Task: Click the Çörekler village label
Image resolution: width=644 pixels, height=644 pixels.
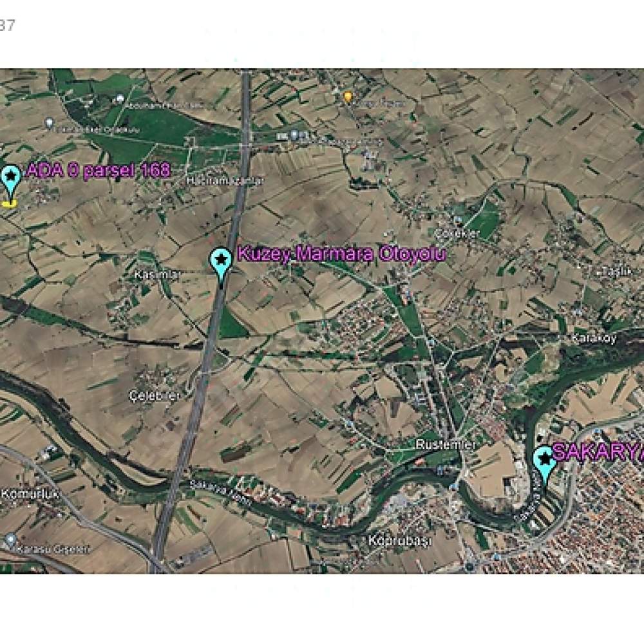Action: point(457,234)
